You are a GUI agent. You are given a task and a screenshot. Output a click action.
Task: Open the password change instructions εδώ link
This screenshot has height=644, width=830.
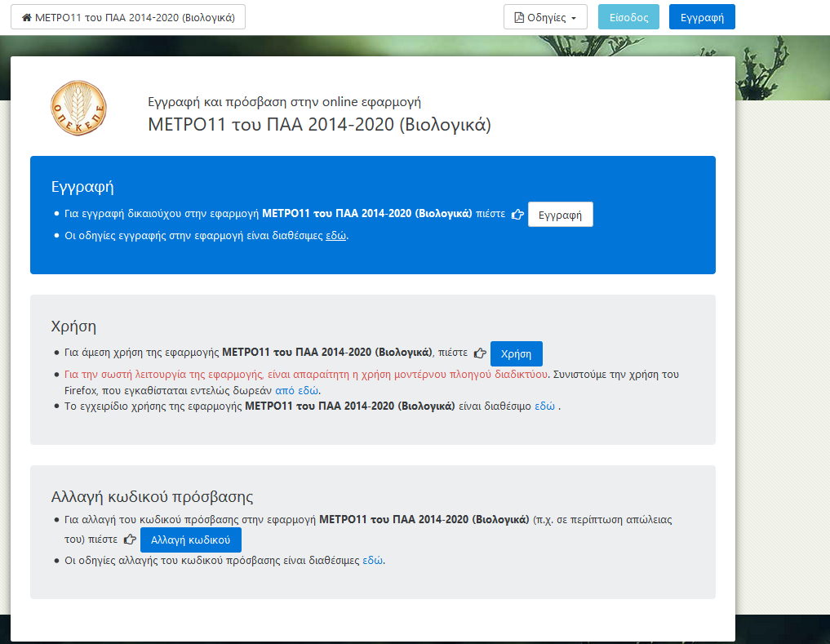pos(372,560)
